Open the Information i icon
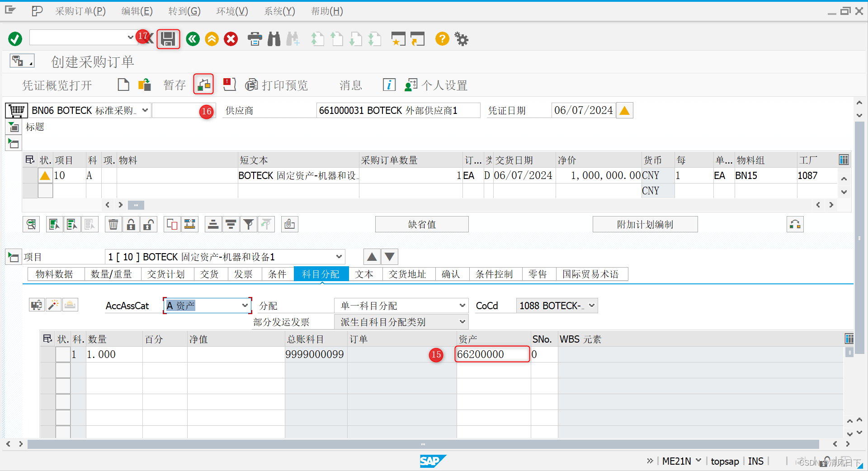868x471 pixels. coord(389,85)
